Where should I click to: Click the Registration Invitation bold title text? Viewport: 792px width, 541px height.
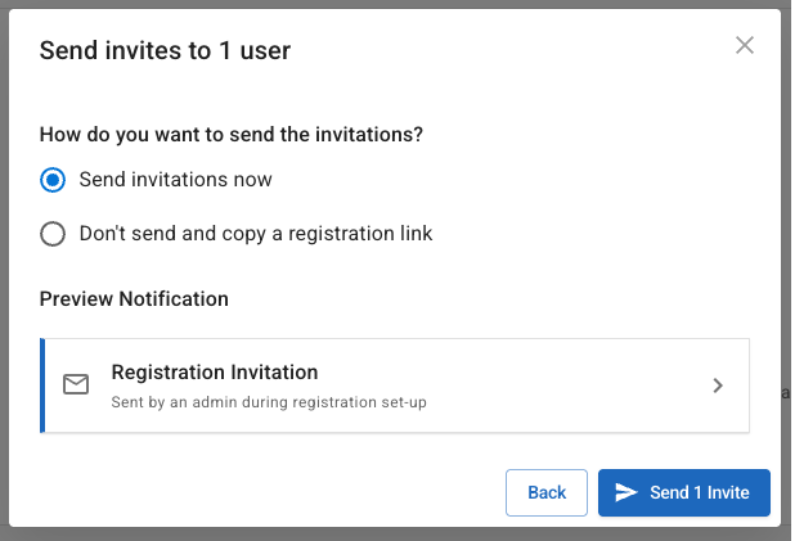[214, 372]
